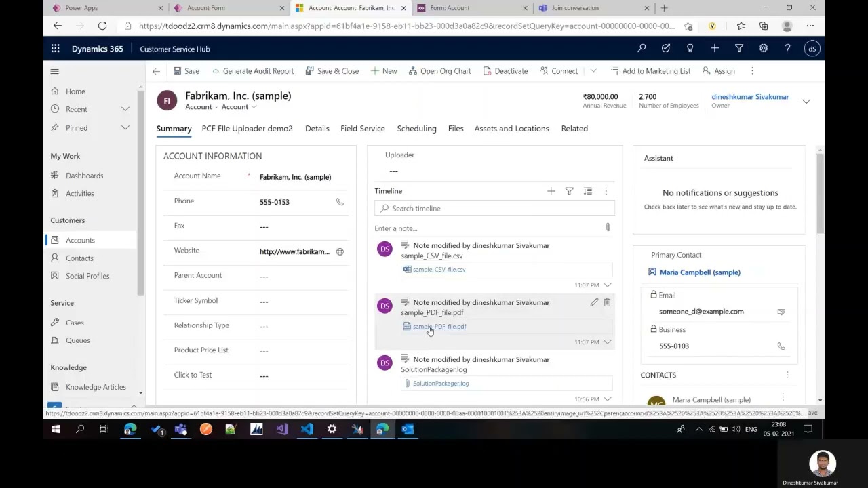Screen dimensions: 868x488
Task: Open the Maria Campbell (sample) contact link
Action: point(700,272)
